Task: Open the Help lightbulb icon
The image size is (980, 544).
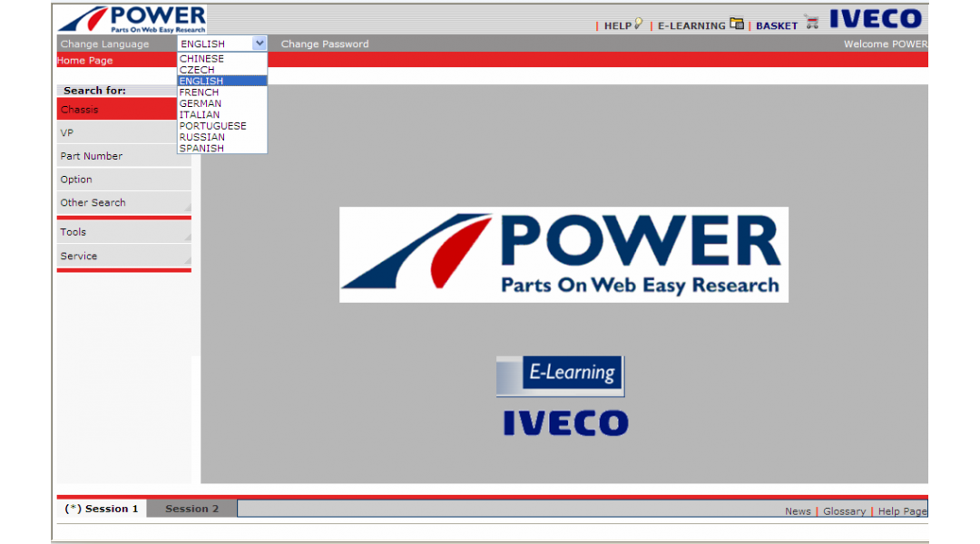Action: tap(638, 24)
